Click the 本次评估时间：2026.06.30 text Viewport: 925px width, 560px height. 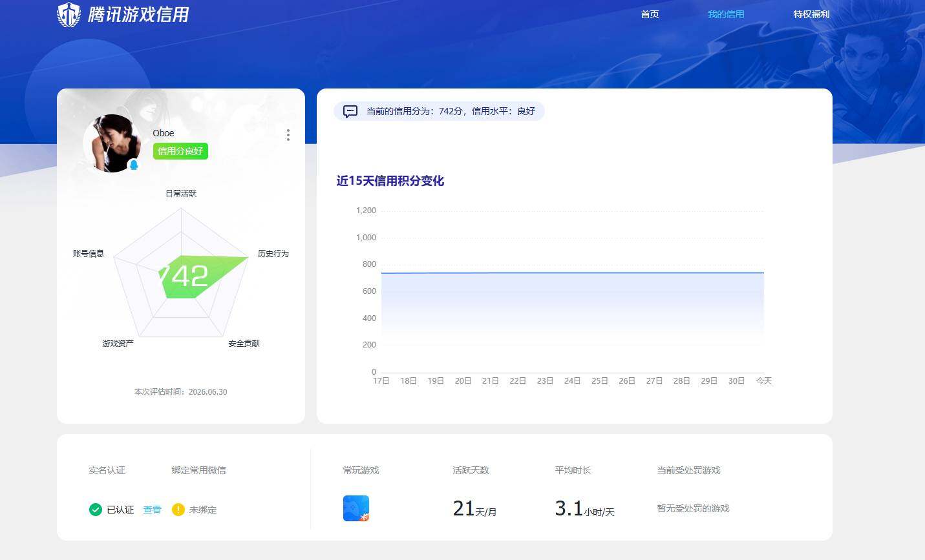pos(180,391)
